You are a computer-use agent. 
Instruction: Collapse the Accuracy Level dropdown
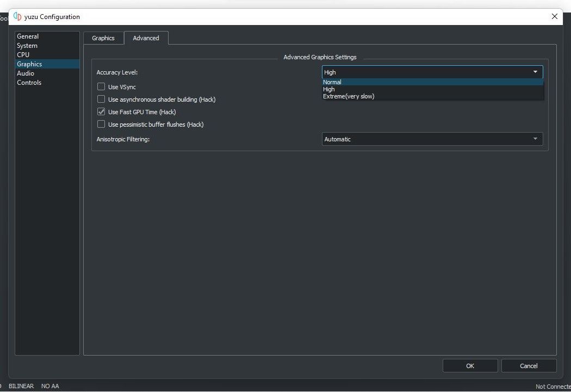535,72
